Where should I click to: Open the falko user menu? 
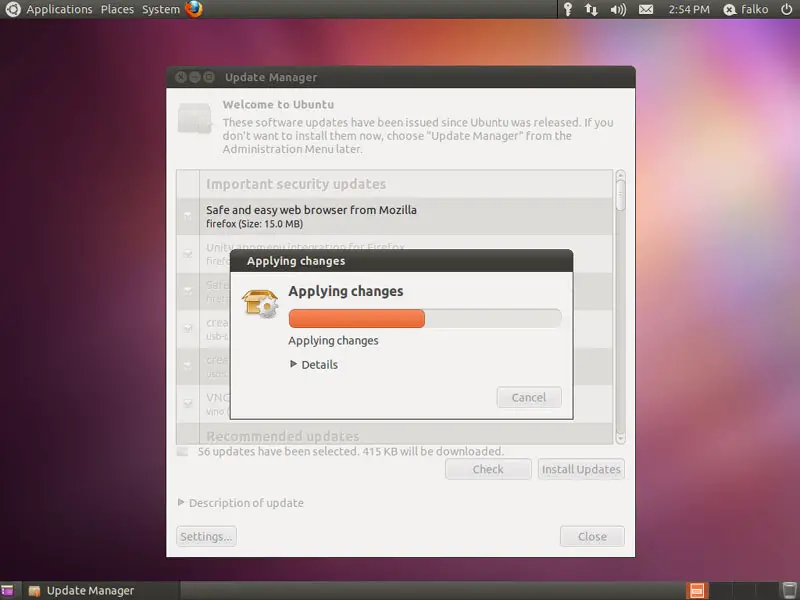pos(746,9)
